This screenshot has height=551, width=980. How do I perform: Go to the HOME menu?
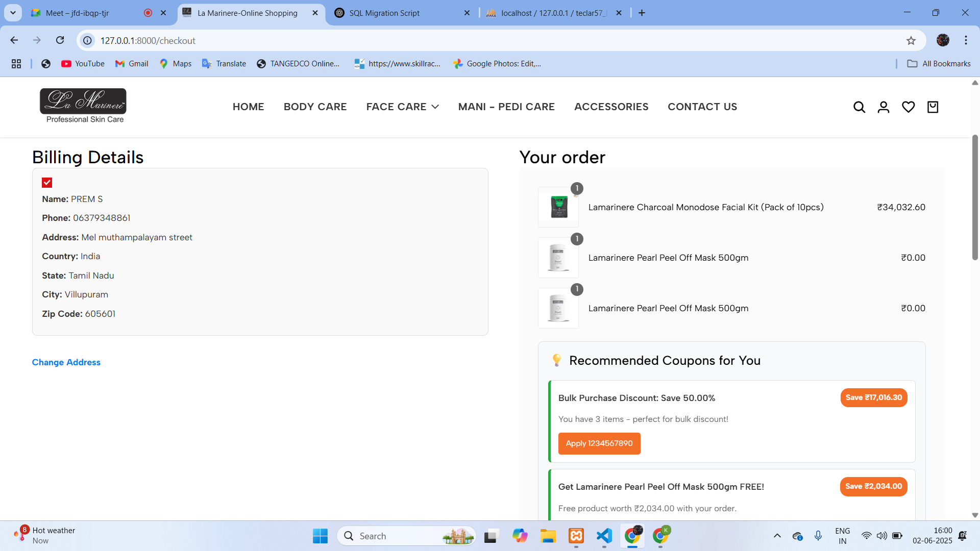coord(248,107)
